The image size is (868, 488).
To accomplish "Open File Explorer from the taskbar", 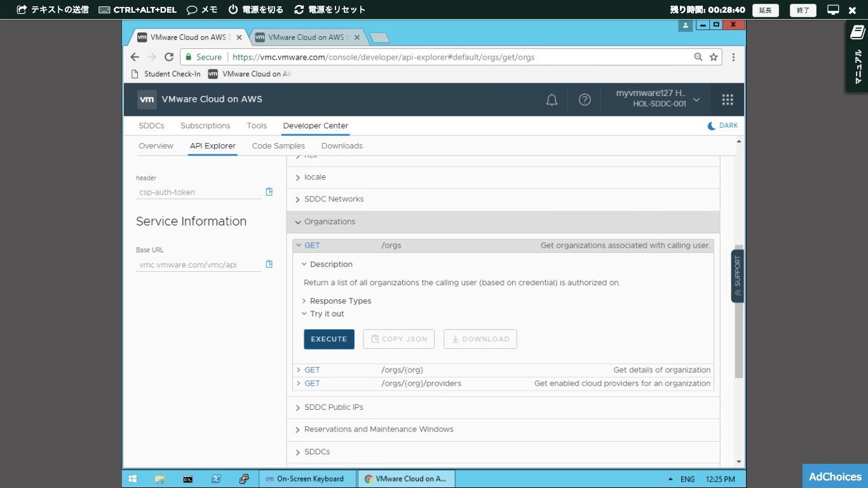I will pos(159,479).
